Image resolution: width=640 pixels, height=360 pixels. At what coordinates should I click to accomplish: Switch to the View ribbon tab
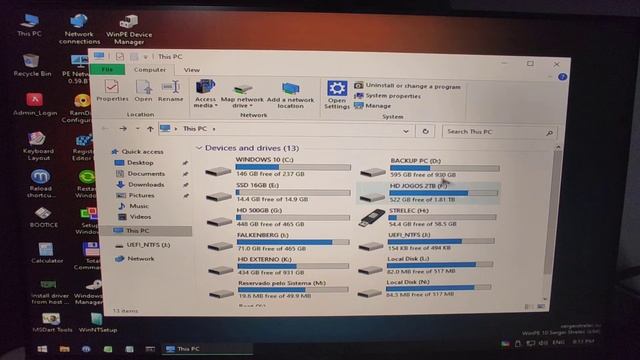tap(191, 70)
